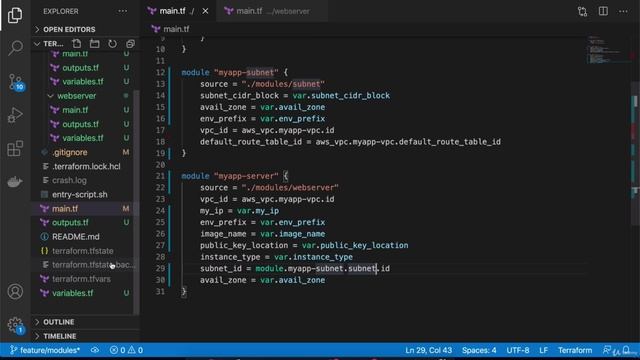Switch branch via feature/modules* in status bar
640x360 pixels.
45,350
